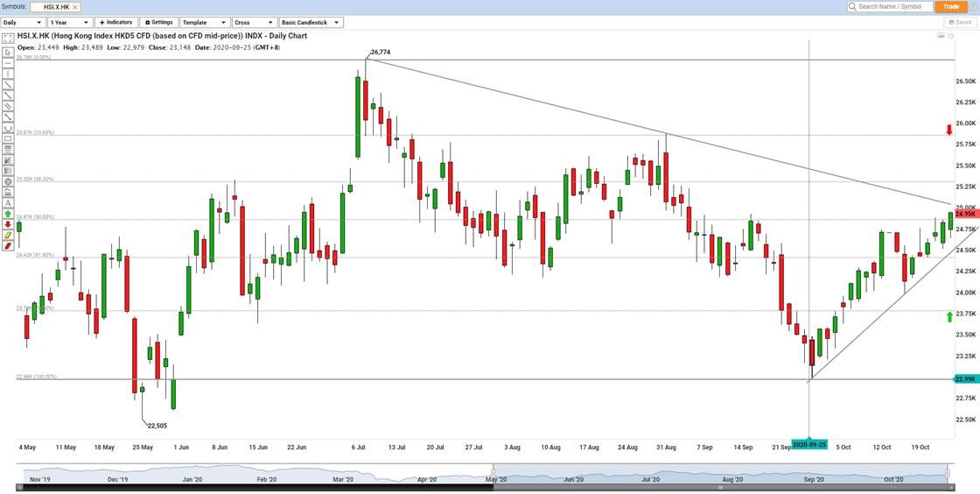Select the pointer cursor tool
This screenshot has height=494, width=980.
[x=8, y=53]
